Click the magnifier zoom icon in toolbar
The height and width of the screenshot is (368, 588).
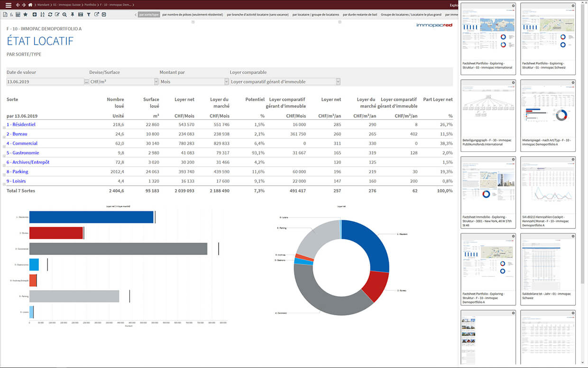64,15
